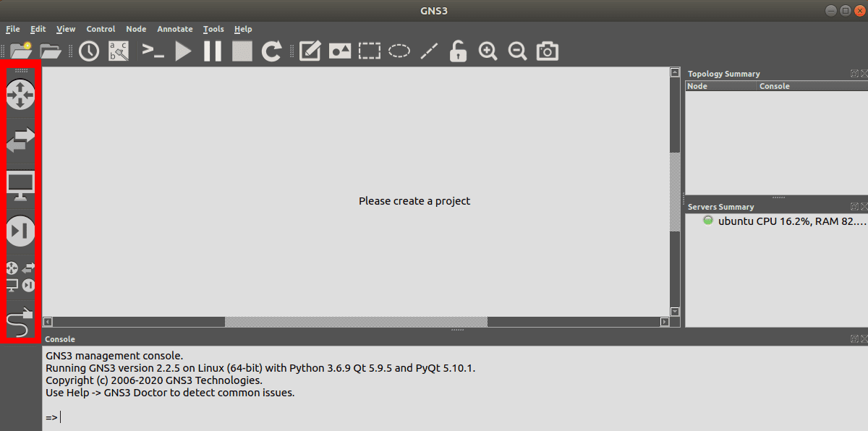Browse security devices in the sidebar

(20, 231)
